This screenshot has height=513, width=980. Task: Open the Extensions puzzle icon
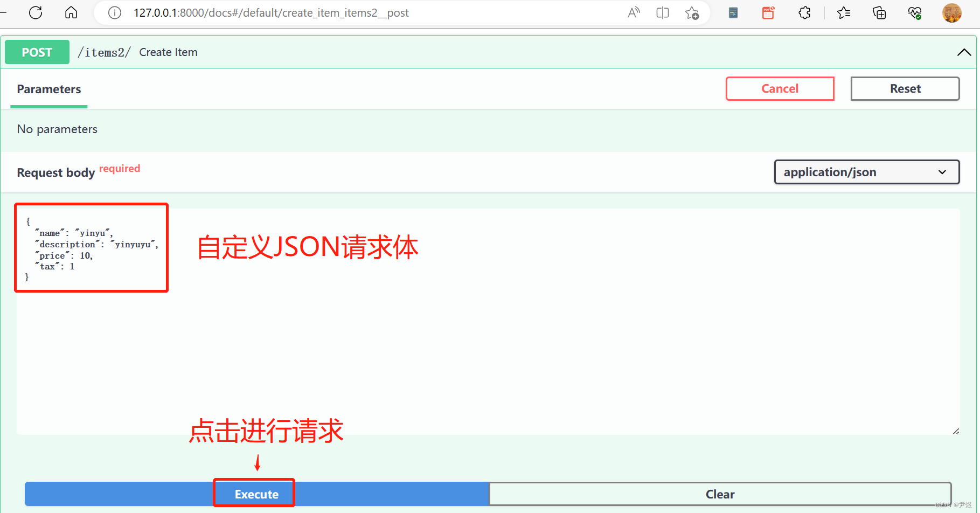pos(804,12)
